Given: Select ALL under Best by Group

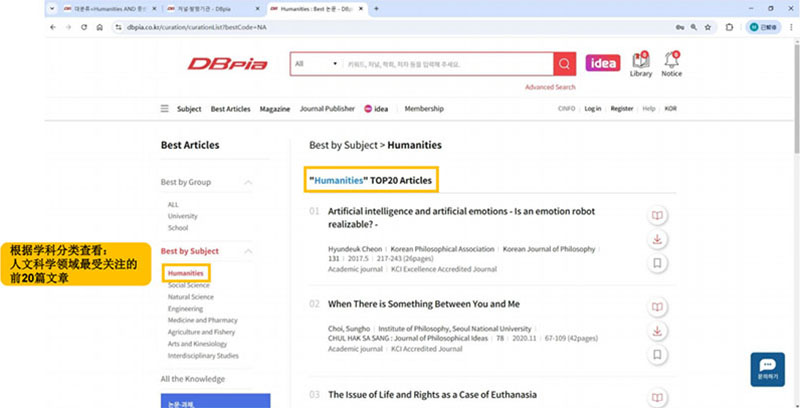Looking at the screenshot, I should point(173,205).
